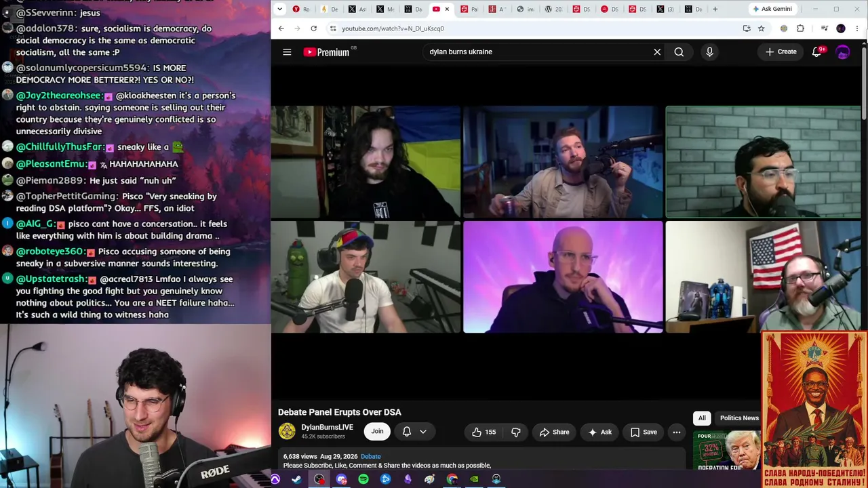
Task: Share the video
Action: 554,432
